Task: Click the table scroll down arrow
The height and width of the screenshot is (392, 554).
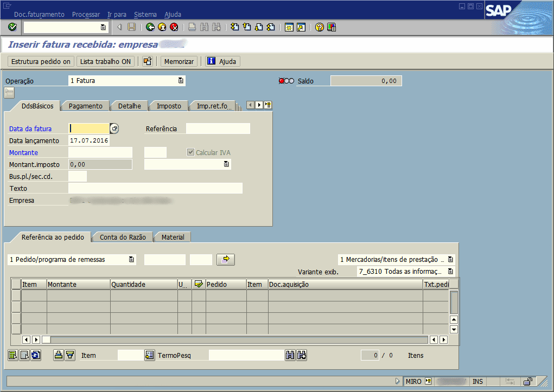Action: (x=454, y=330)
